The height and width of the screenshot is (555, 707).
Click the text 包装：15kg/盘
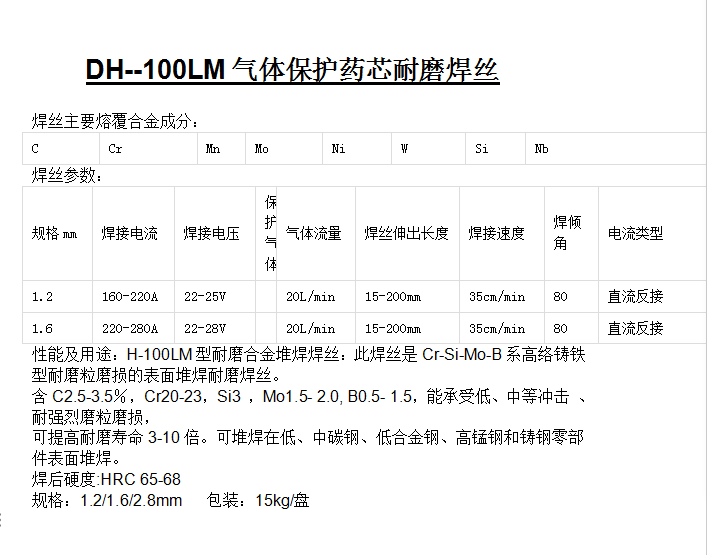coord(258,500)
